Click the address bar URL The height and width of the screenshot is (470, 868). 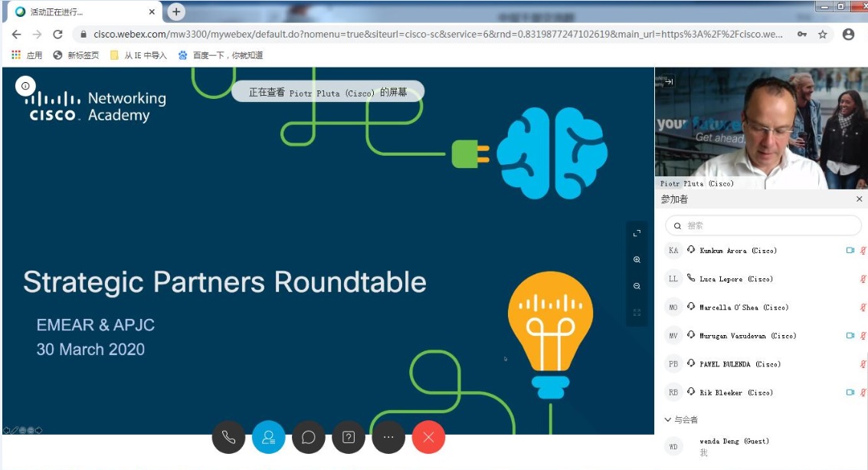(438, 35)
